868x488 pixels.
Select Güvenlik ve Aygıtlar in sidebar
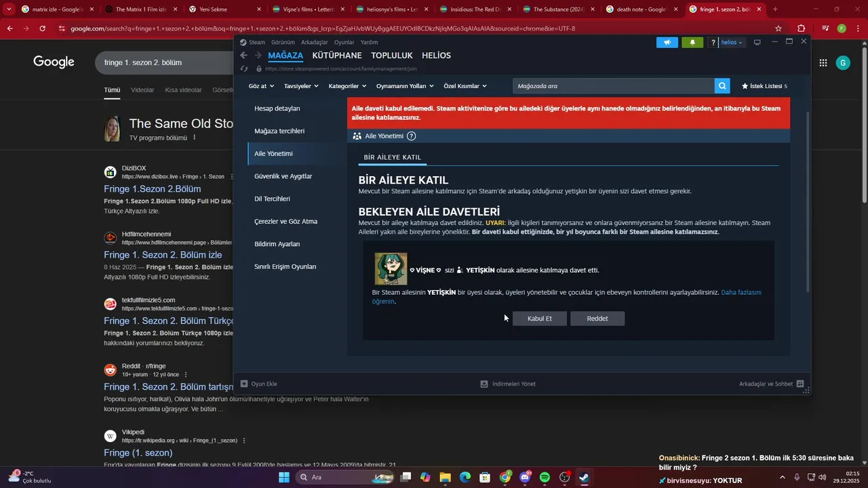[283, 176]
